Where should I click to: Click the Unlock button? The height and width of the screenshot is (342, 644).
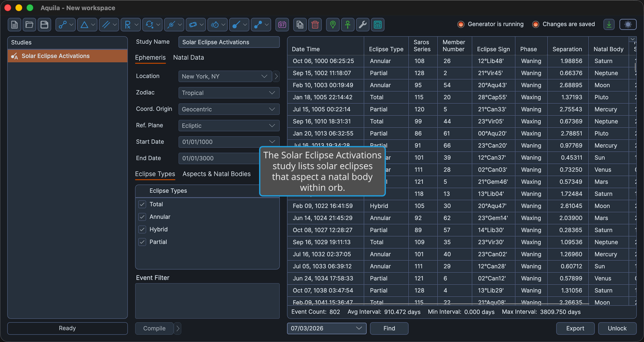[617, 328]
